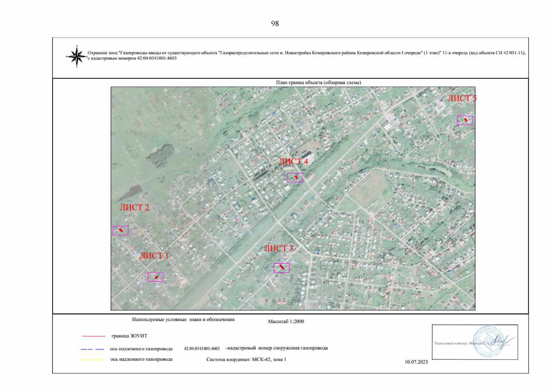
Task: Click the legend cadastral number 42:04:0341001:4603
Action: [202, 349]
